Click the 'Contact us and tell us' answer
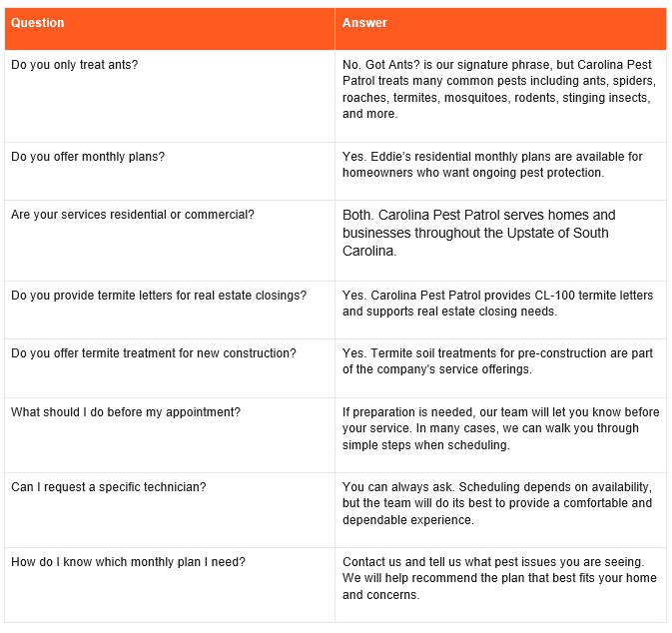The width and height of the screenshot is (672, 633). pos(499,578)
